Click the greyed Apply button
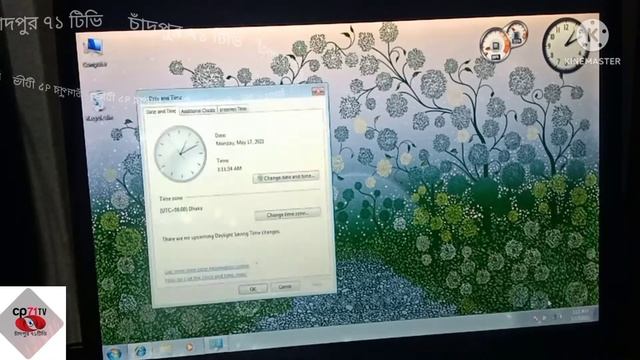Image resolution: width=640 pixels, height=360 pixels. (317, 284)
